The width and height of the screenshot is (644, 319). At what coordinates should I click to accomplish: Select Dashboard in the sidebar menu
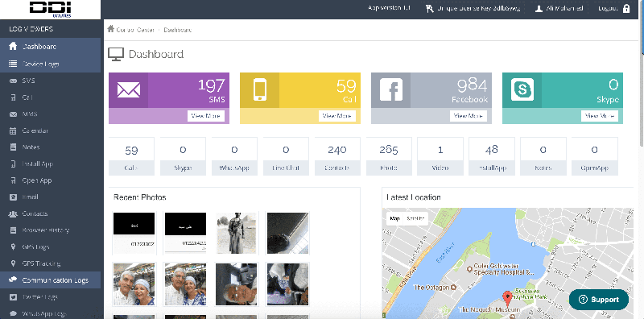(50, 47)
